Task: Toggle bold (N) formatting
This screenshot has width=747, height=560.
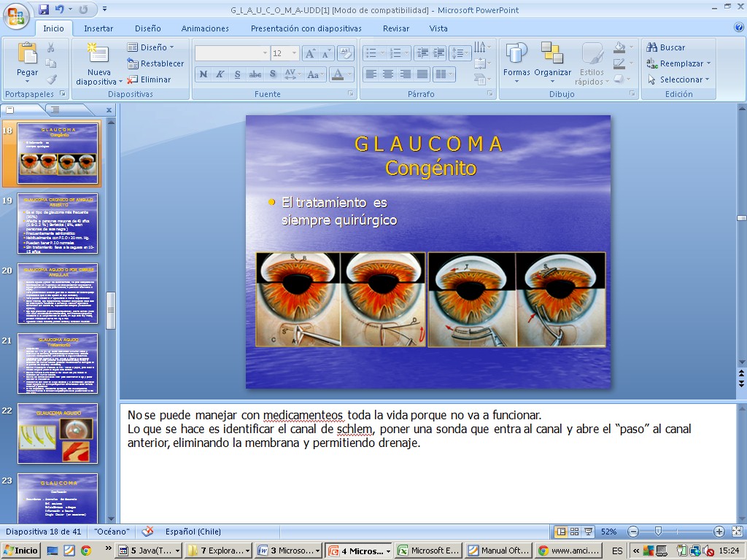Action: tap(204, 74)
